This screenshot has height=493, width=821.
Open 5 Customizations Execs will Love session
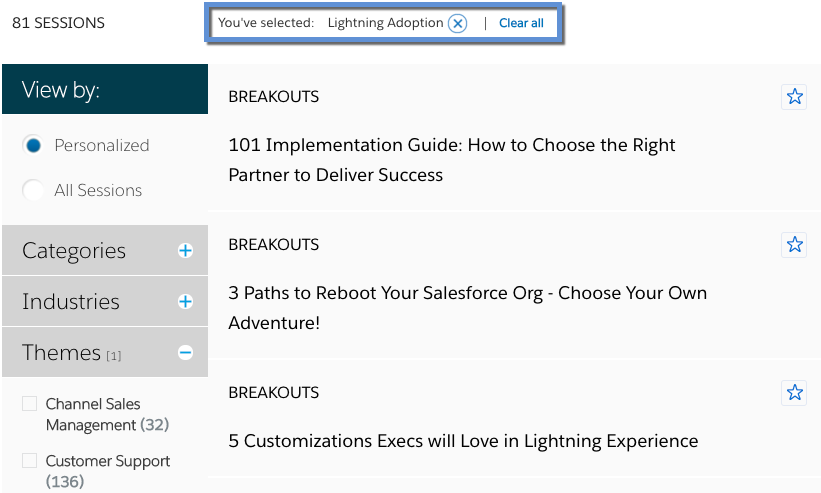pyautogui.click(x=463, y=441)
